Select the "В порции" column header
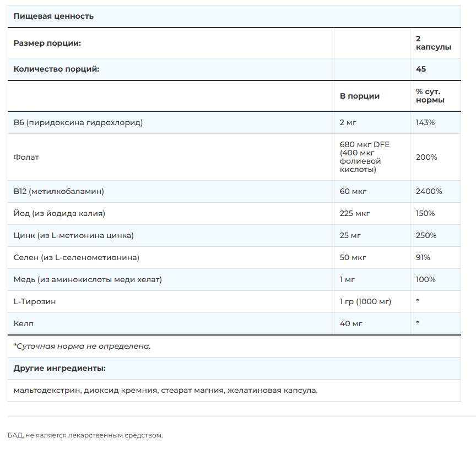Viewport: 476px width, 454px height. (x=360, y=96)
